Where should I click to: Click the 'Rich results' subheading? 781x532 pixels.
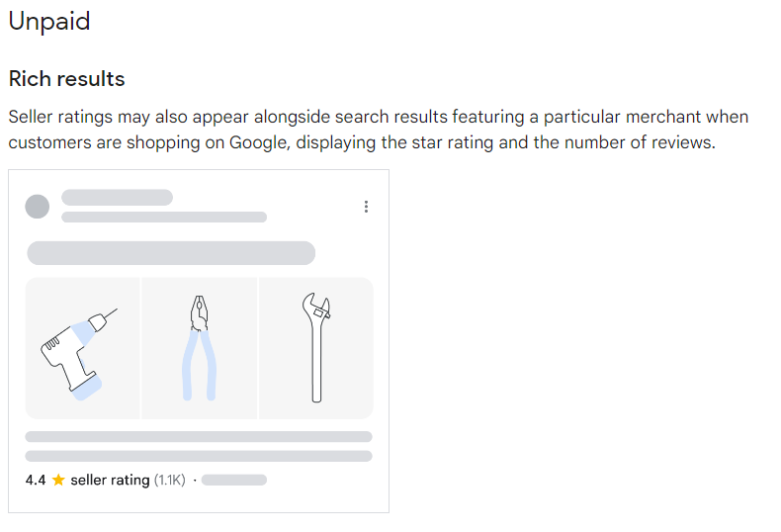coord(67,79)
